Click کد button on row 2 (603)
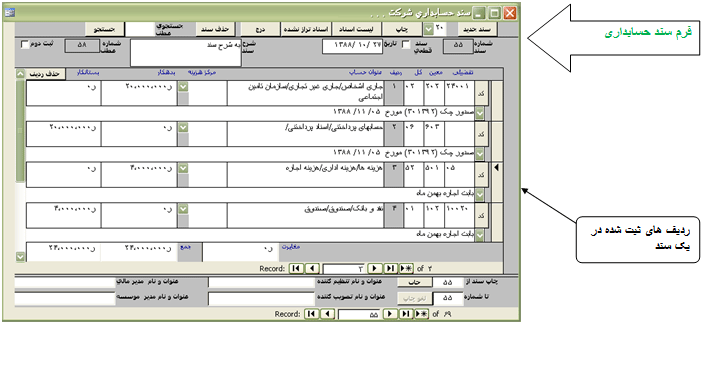The width and height of the screenshot is (707, 384). 481,134
